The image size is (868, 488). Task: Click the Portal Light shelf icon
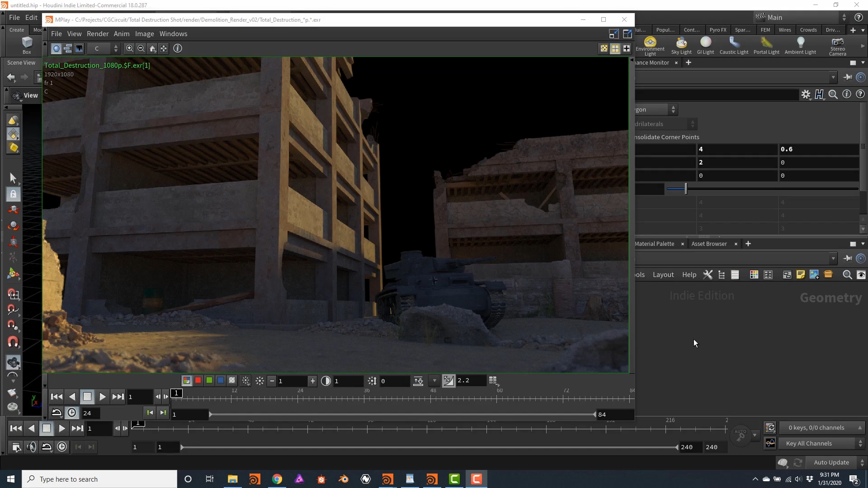766,45
